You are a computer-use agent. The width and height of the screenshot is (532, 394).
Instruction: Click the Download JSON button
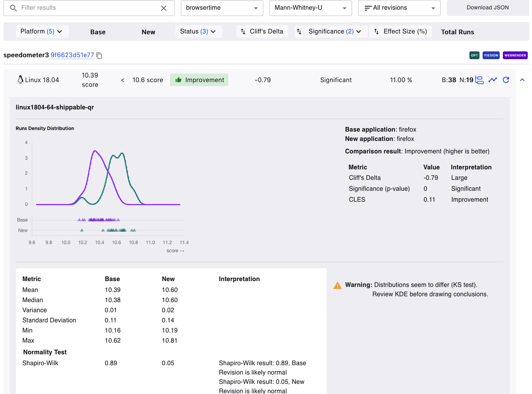488,8
